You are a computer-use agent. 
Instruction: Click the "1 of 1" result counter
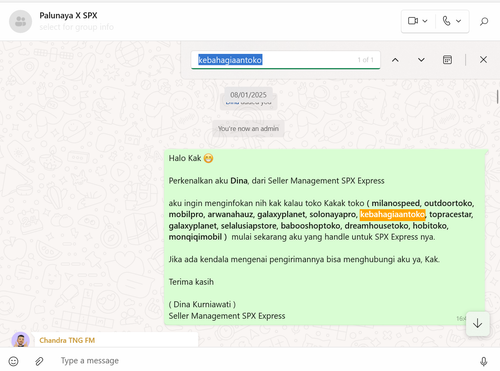(x=365, y=60)
